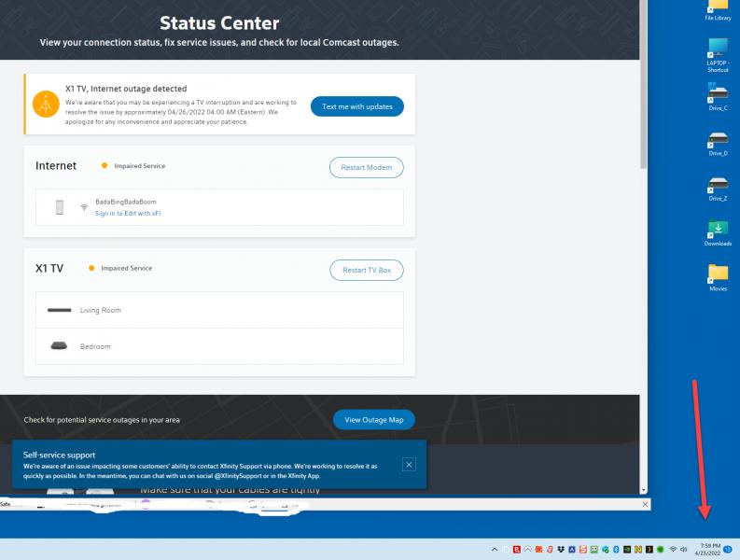Click the NVIDIA tray icon
The width and height of the screenshot is (740, 560).
click(x=627, y=550)
